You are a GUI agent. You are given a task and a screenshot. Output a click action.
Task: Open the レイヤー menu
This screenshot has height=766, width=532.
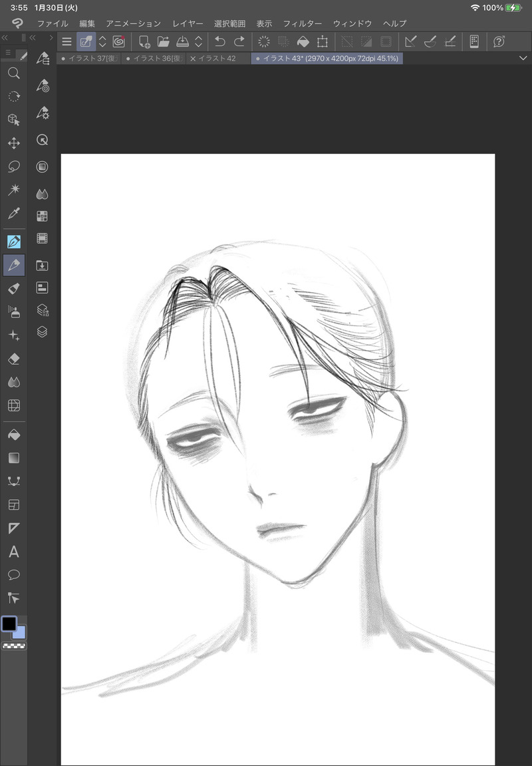pyautogui.click(x=188, y=23)
